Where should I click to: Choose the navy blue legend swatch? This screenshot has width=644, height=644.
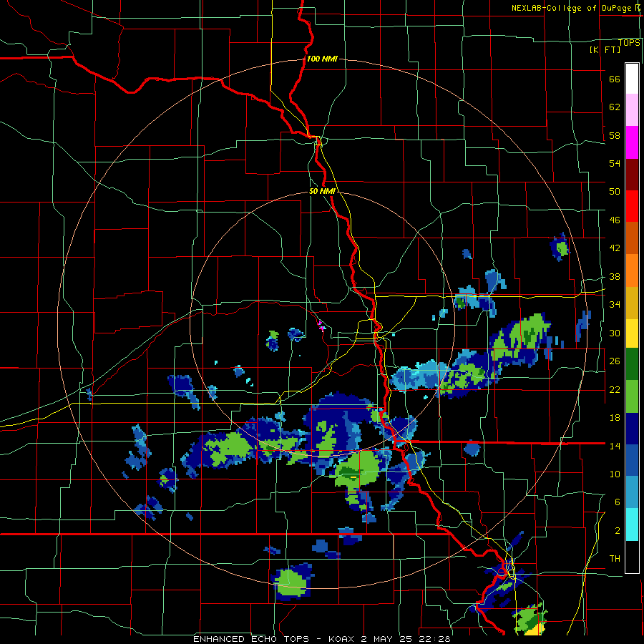[632, 429]
